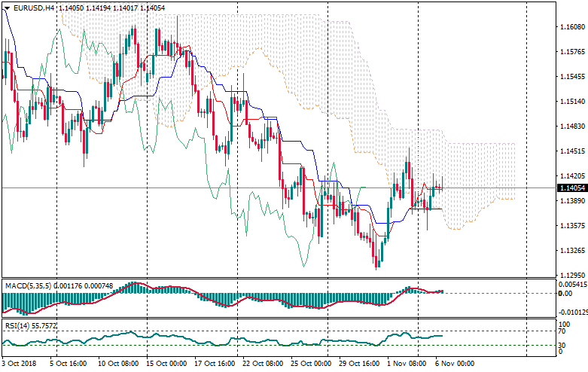The image size is (588, 372).
Task: Click the 22 Oct 08:00 time label
Action: [262, 363]
